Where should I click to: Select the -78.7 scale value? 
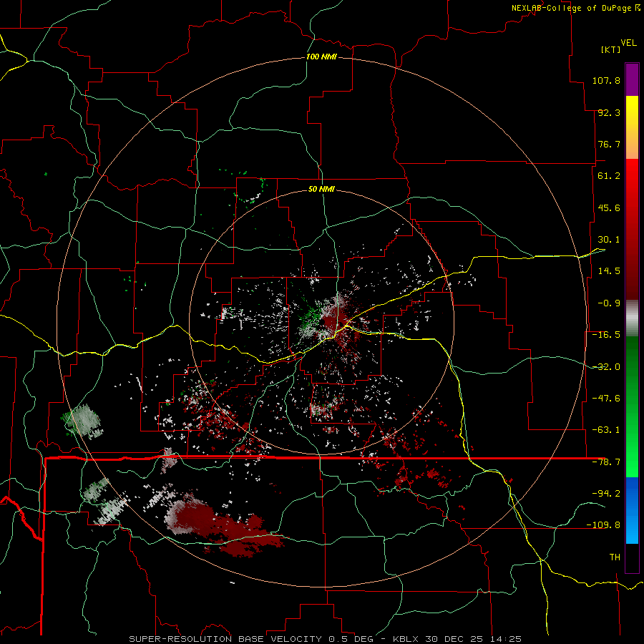coord(606,462)
